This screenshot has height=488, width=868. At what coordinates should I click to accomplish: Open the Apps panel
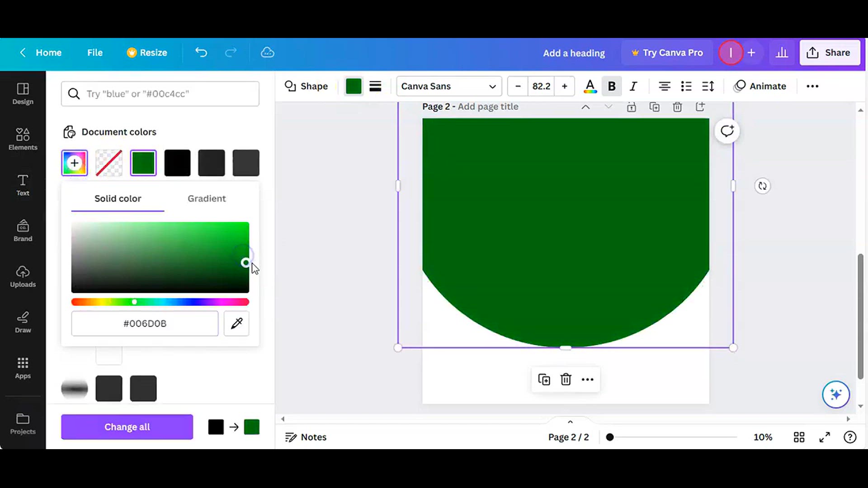pyautogui.click(x=23, y=368)
